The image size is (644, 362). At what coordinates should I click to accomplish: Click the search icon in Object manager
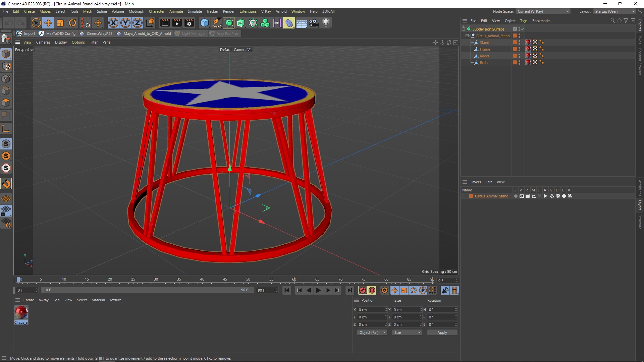click(x=612, y=21)
